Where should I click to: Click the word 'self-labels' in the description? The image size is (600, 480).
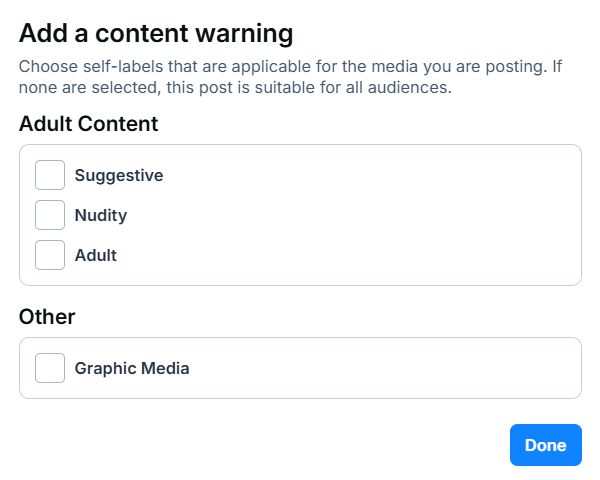pyautogui.click(x=122, y=68)
